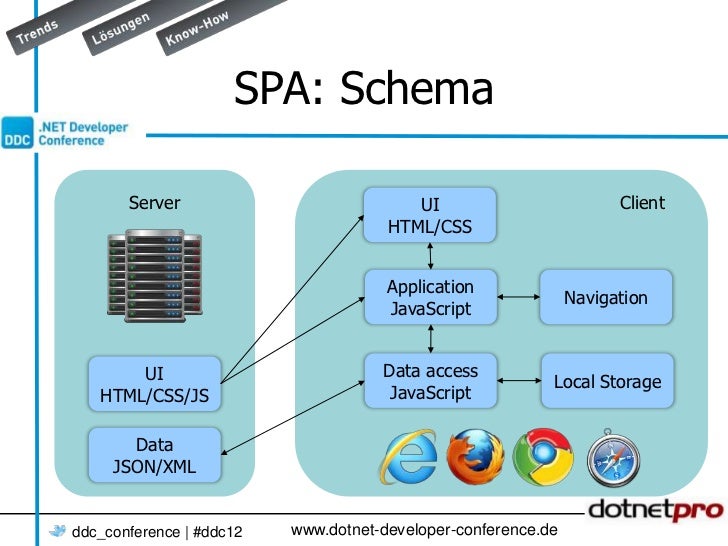Click the Server heading text
Image resolution: width=728 pixels, height=546 pixels.
tap(154, 203)
